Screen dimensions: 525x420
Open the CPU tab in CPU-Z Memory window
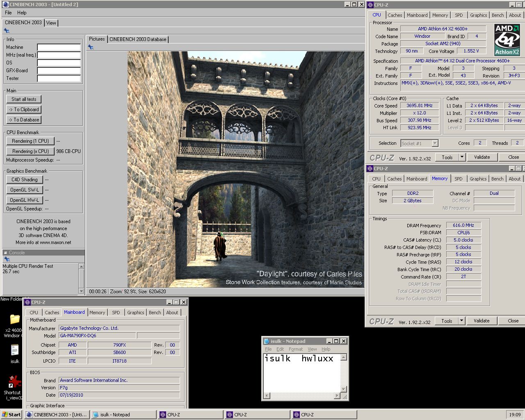(x=376, y=179)
